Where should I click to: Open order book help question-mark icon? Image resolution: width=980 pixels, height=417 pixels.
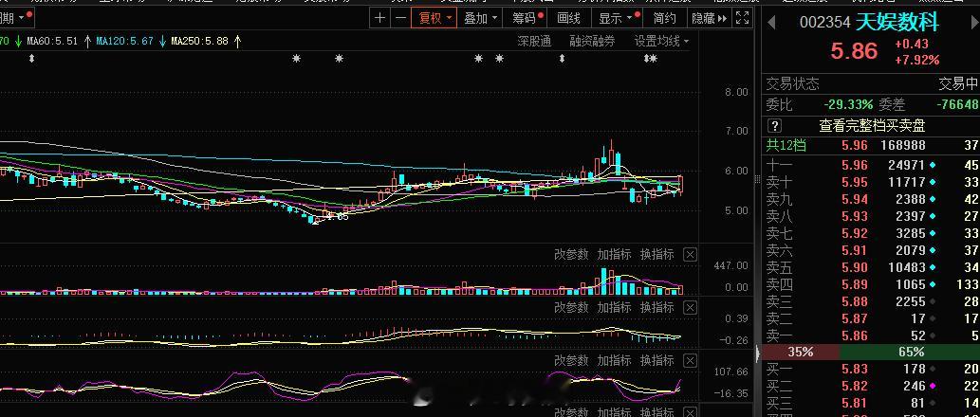tap(774, 126)
